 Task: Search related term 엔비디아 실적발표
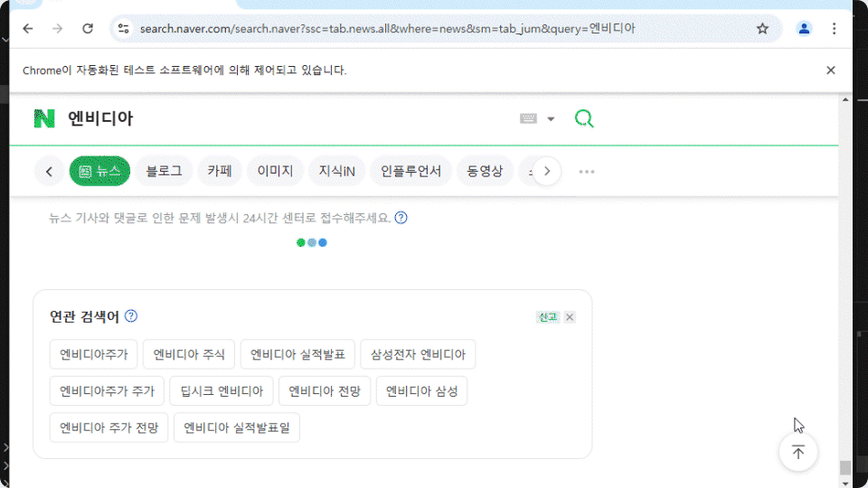(x=297, y=354)
